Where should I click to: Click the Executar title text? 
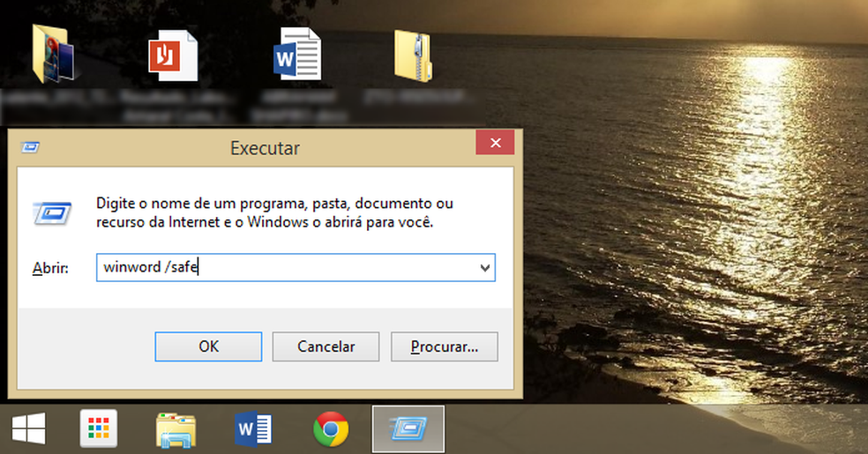(x=265, y=148)
